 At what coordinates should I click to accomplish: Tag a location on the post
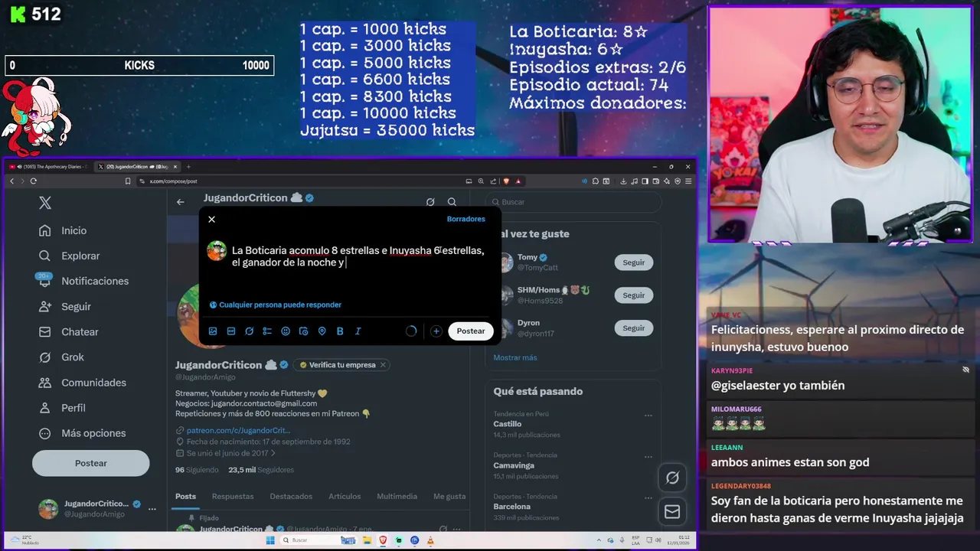[x=322, y=331]
